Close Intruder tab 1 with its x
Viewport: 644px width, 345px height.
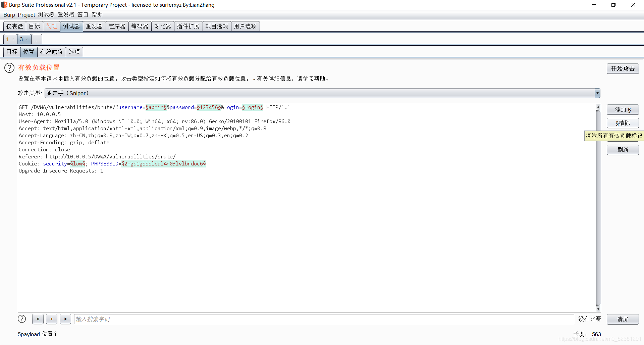click(x=13, y=40)
